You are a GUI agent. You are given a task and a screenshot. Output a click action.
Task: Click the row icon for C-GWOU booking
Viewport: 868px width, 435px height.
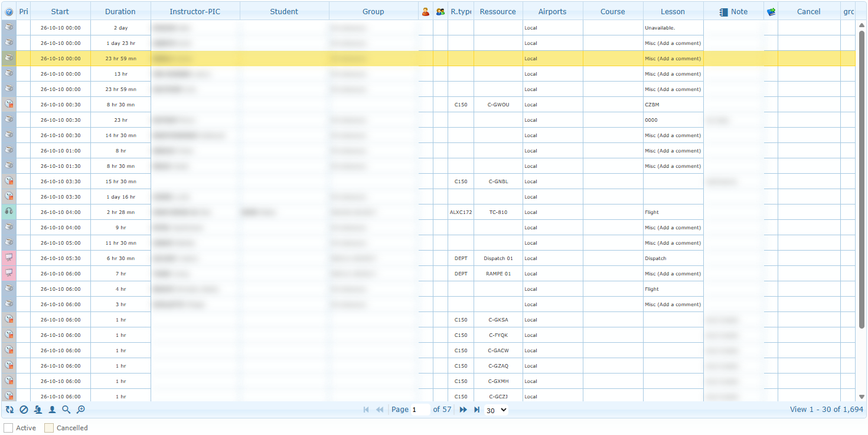pos(9,105)
